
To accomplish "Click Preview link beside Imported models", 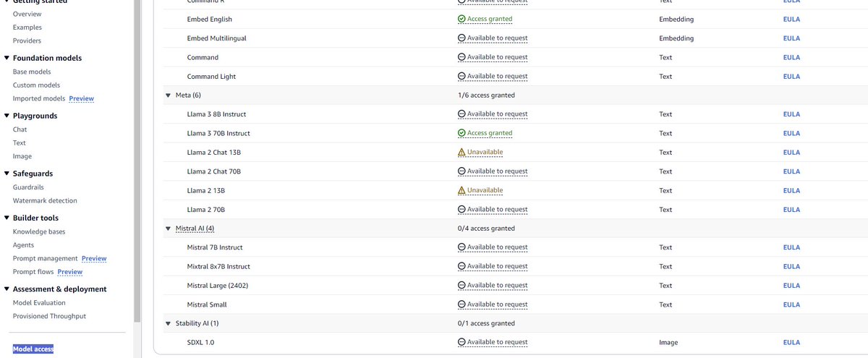I will coord(81,98).
